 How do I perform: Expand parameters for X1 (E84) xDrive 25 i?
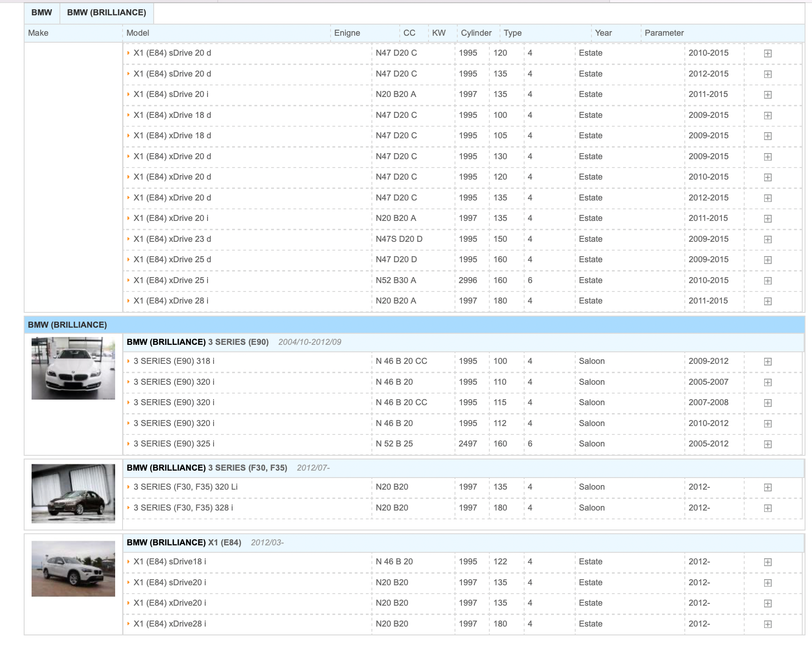pyautogui.click(x=767, y=281)
